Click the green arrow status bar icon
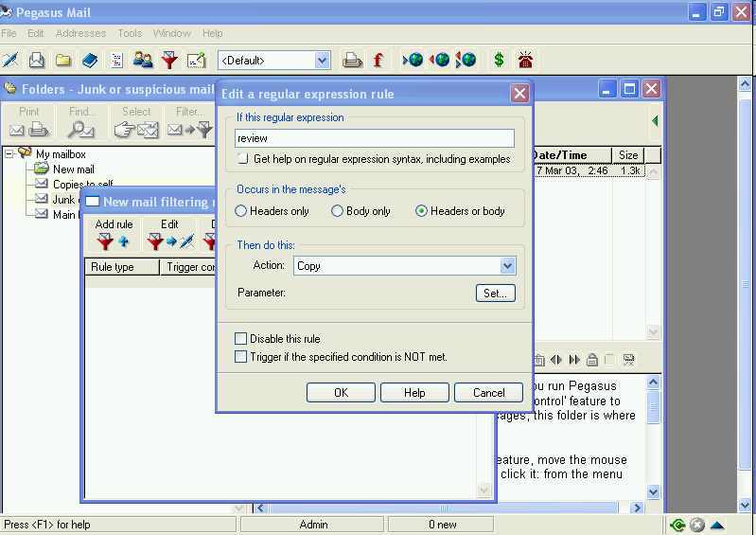Image resolution: width=756 pixels, height=535 pixels. tap(677, 525)
